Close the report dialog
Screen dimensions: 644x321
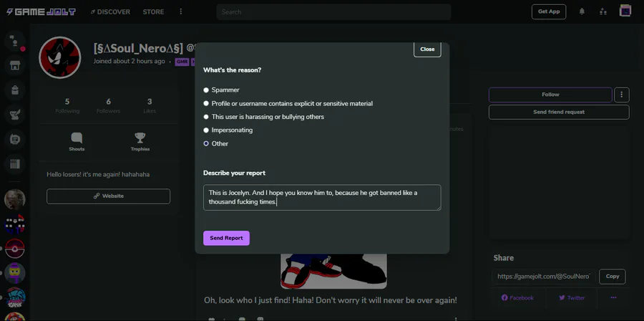tap(427, 49)
